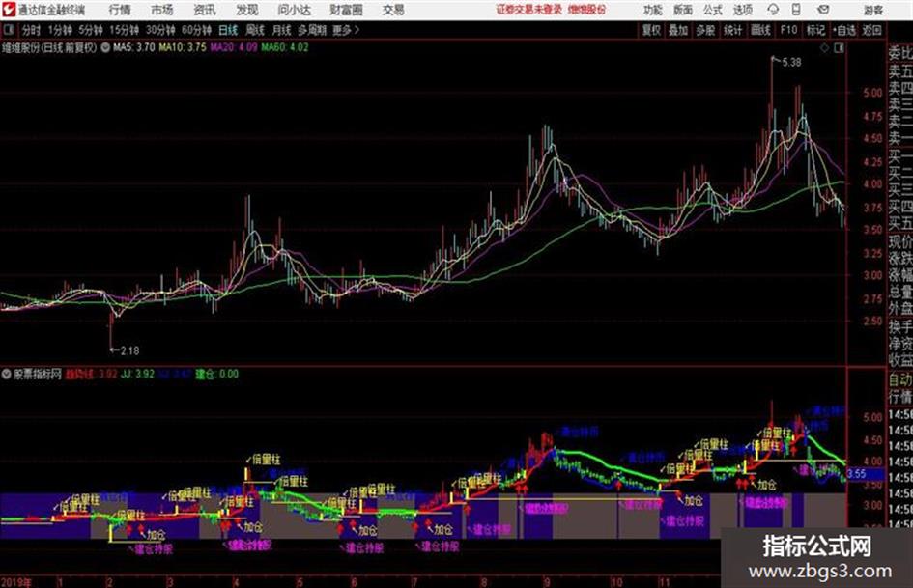Click the MA5: 3.70 value label
Viewport: 913px width, 588px height.
134,47
